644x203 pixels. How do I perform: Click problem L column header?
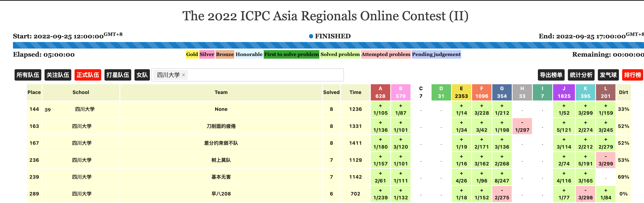tap(606, 92)
